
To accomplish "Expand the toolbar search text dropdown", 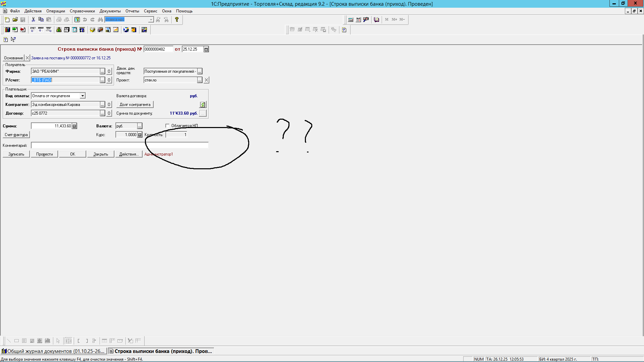I will point(151,20).
